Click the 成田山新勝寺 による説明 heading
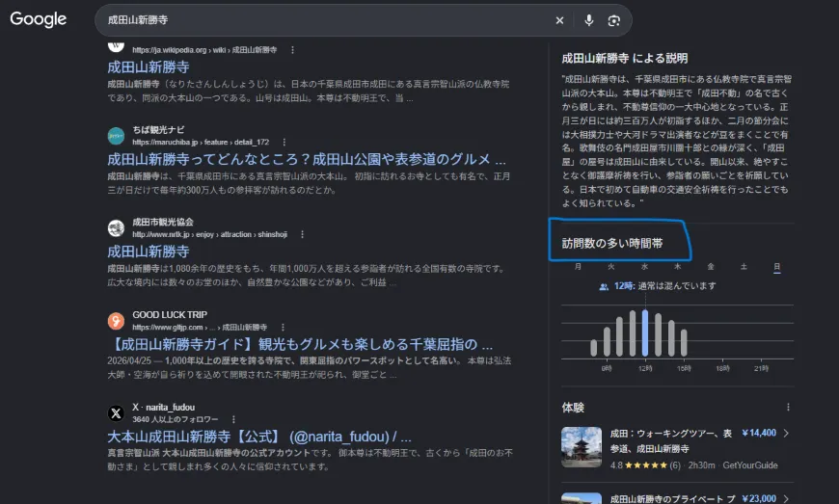 pyautogui.click(x=625, y=58)
